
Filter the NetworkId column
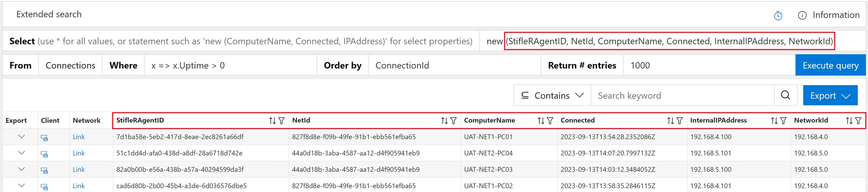click(x=858, y=121)
